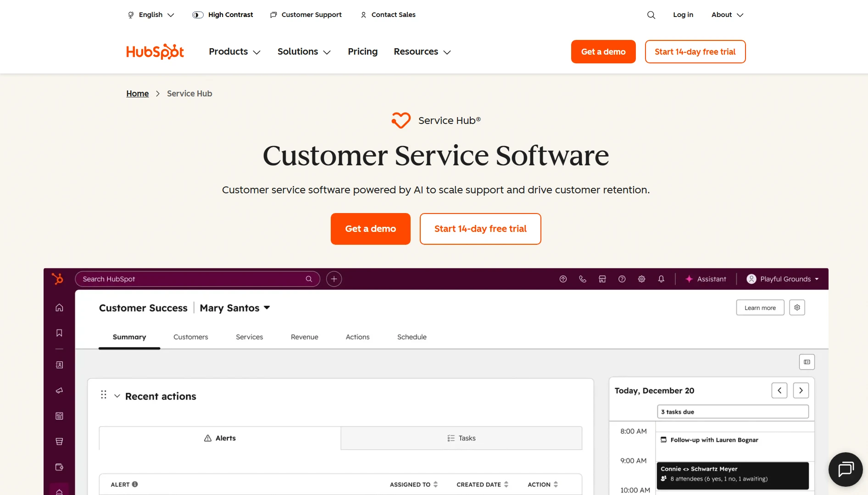Toggle High Contrast mode
Viewport: 868px width, 495px height.
223,14
